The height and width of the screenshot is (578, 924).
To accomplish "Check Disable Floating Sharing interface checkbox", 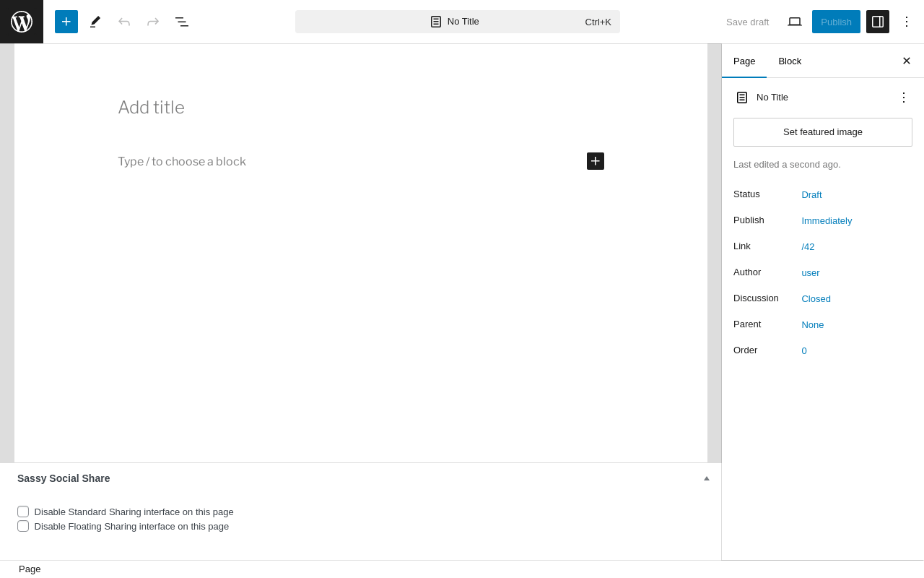I will coord(23,526).
